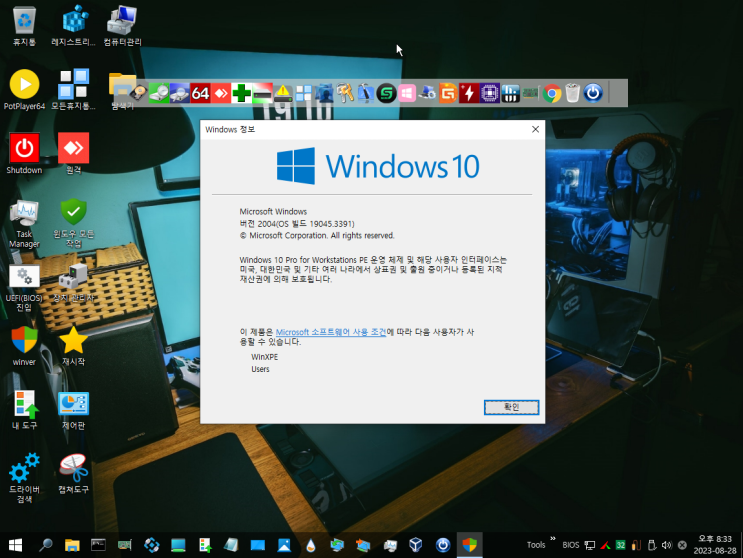Screen dimensions: 743x558
Task: Open the 드라이버 검색 gears icon
Action: [x=24, y=477]
